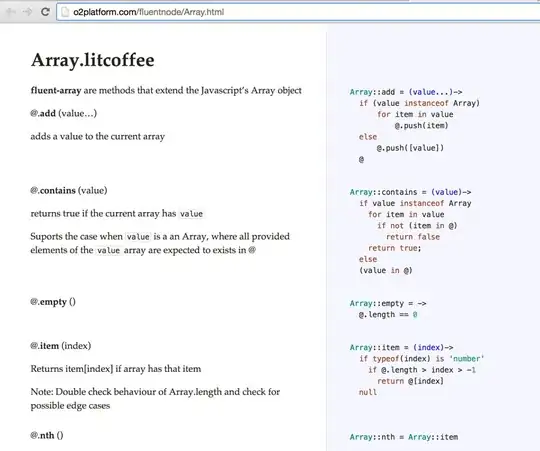Click the '@.add (value...)' heading
The width and height of the screenshot is (540, 451).
coord(64,113)
